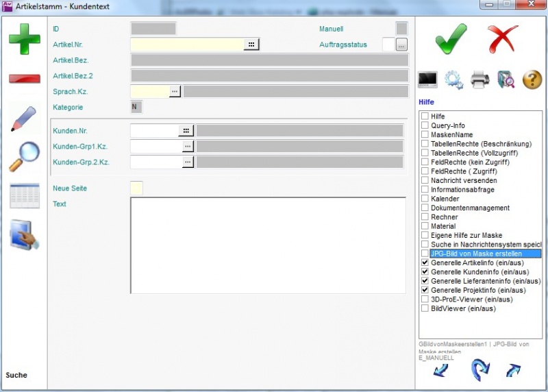This screenshot has height=392, width=548.
Task: Click the red minus delete record icon
Action: coord(24,78)
